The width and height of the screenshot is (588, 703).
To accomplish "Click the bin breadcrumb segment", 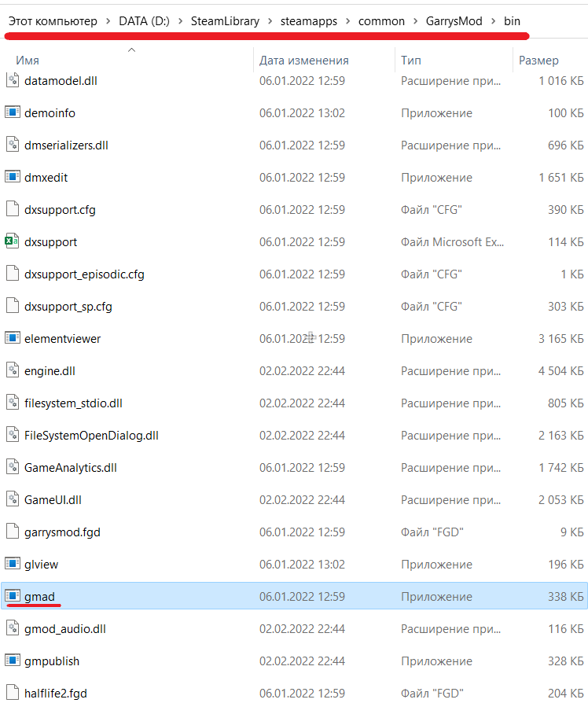I will click(x=512, y=21).
